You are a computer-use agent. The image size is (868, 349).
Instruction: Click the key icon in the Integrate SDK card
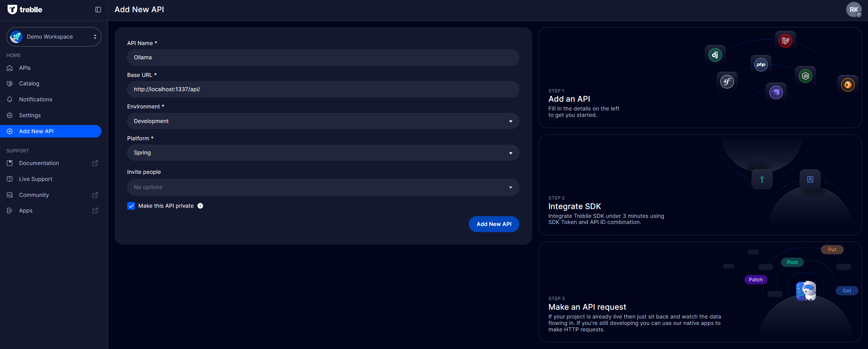762,180
